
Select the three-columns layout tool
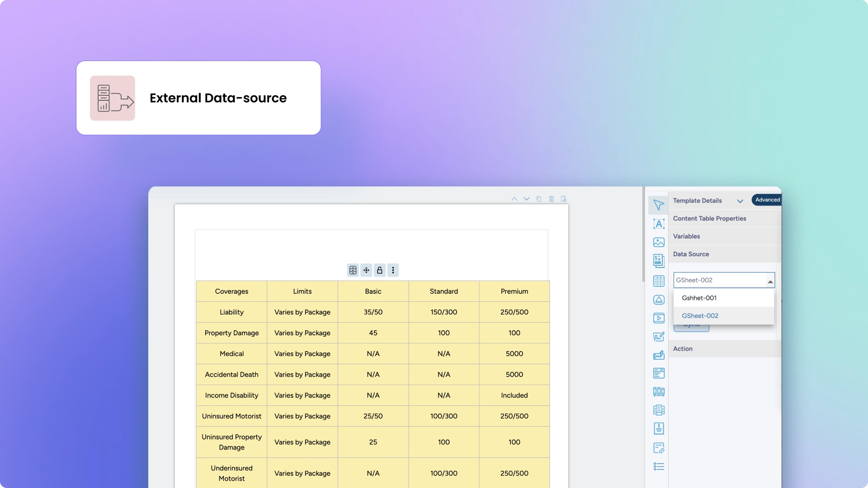coord(659,392)
